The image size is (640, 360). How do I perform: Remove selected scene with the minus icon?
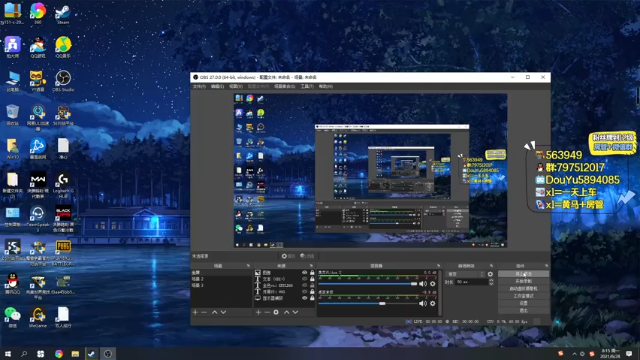(204, 312)
